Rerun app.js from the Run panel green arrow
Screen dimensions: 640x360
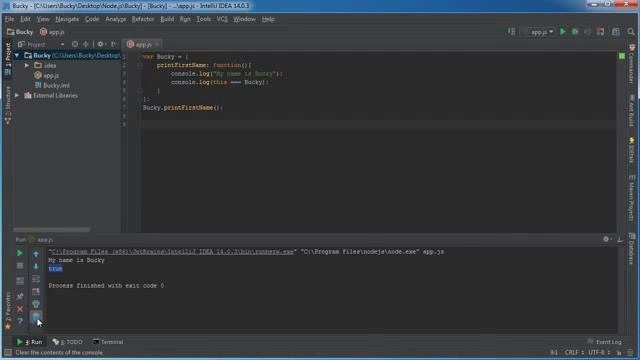[20, 253]
